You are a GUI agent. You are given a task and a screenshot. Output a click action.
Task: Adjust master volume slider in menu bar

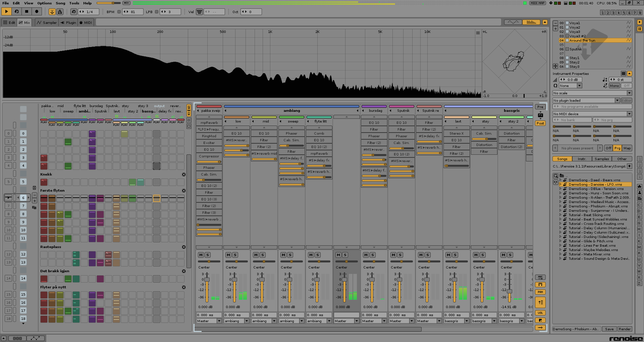(x=109, y=3)
